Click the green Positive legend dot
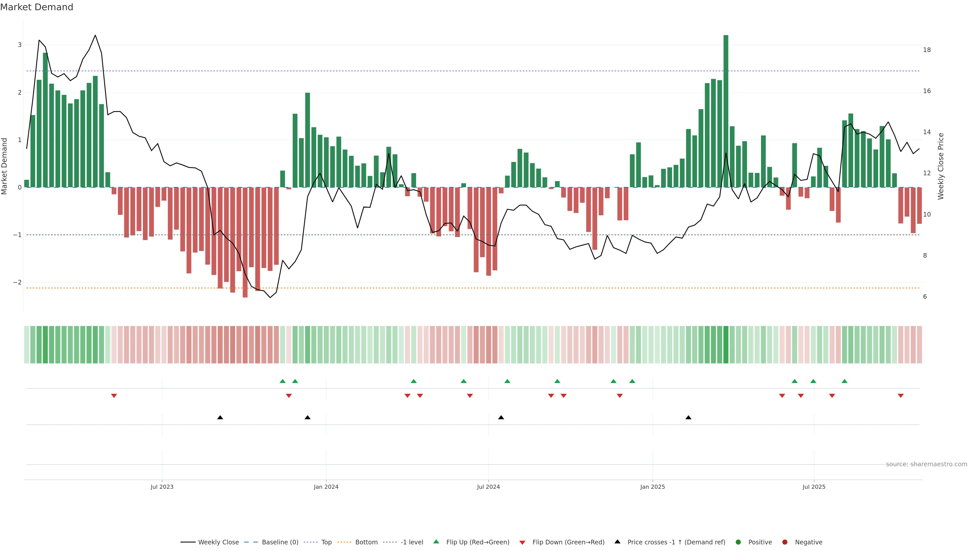980x551 pixels. pos(738,542)
